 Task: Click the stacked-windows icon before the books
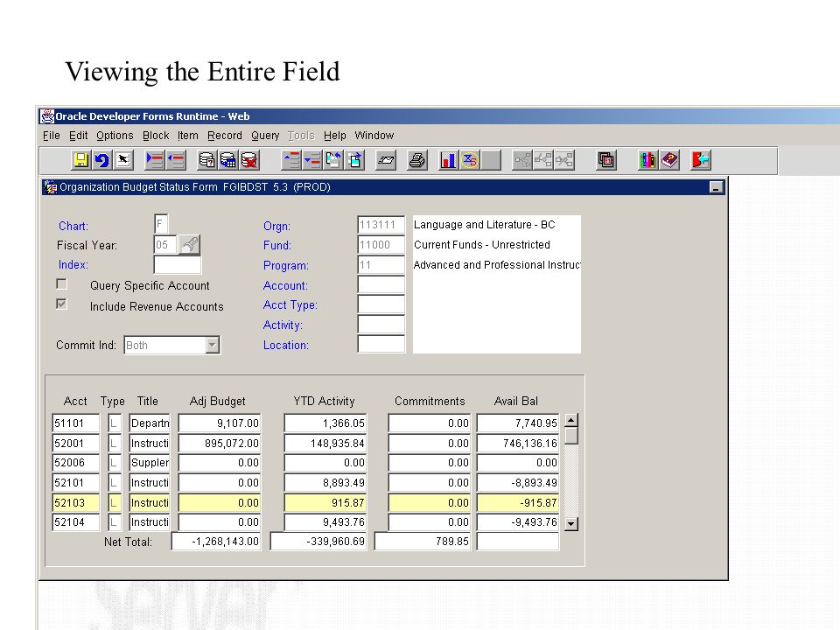(605, 159)
